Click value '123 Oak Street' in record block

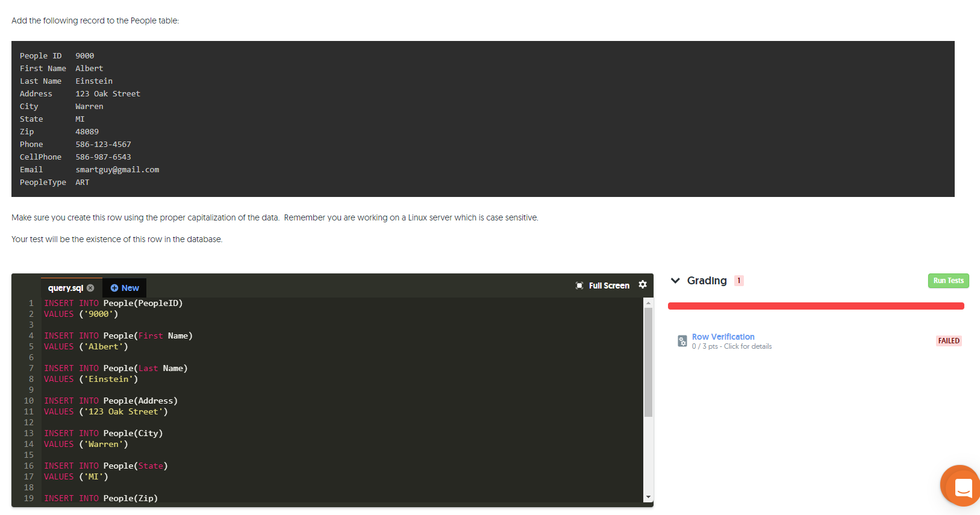click(108, 94)
